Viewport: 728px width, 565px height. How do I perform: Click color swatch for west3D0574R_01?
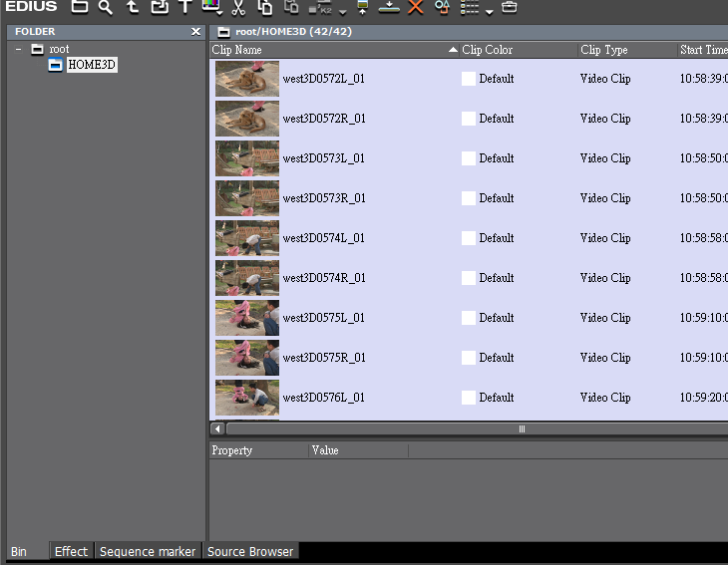click(x=469, y=278)
